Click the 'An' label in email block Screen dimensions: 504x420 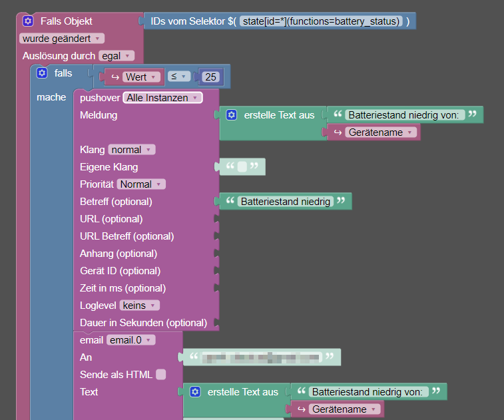click(86, 357)
